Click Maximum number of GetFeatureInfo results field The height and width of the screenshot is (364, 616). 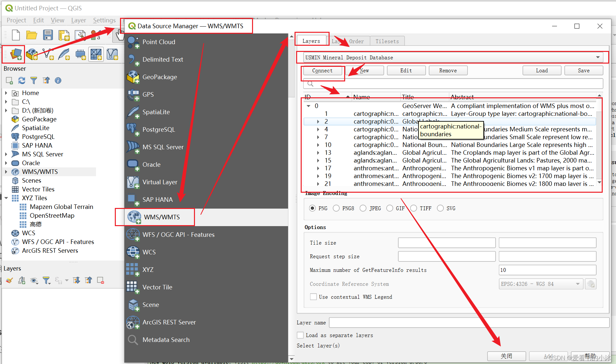tap(547, 270)
